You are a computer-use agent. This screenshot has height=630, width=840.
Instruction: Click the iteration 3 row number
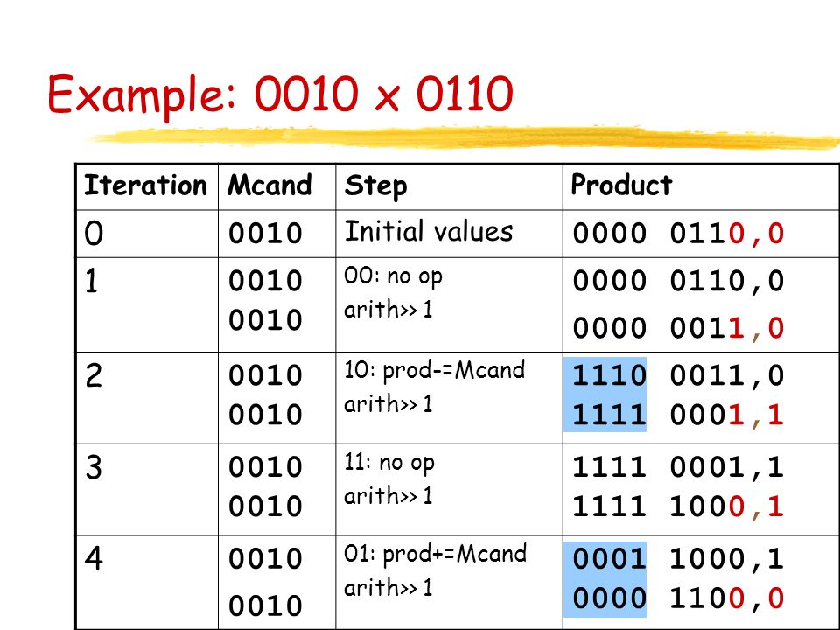pos(94,467)
